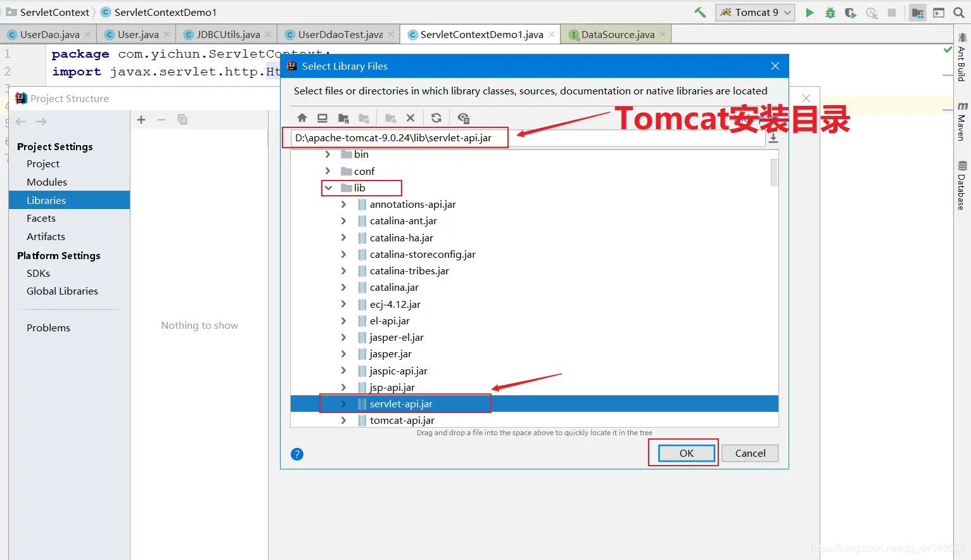
Task: Click the Refresh icon in dialog toolbar
Action: (436, 118)
